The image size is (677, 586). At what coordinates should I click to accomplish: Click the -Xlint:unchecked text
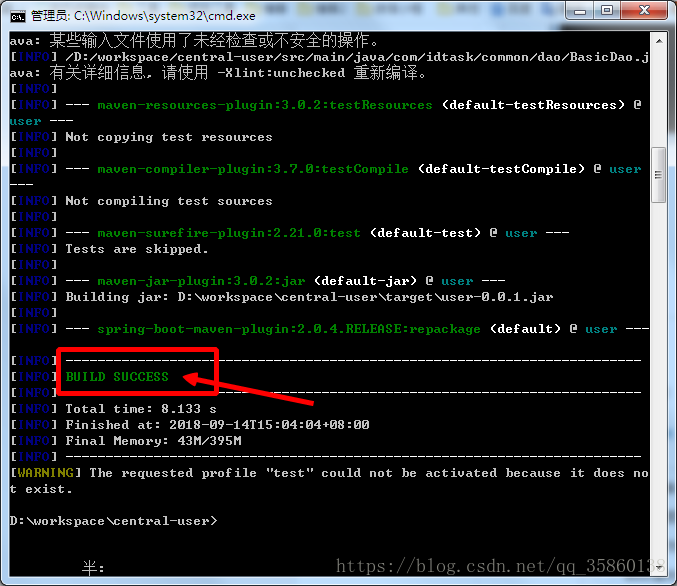[x=281, y=73]
